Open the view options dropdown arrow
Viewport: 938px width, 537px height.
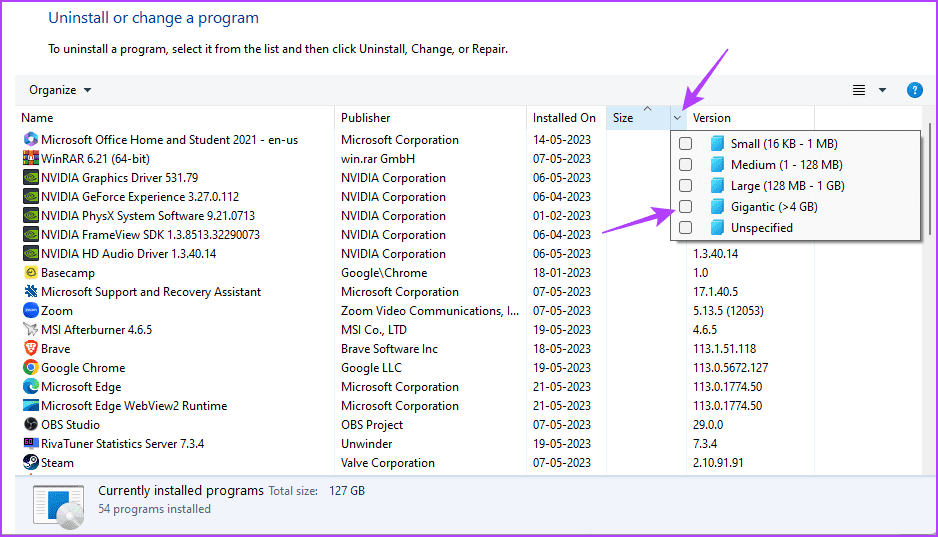tap(882, 90)
